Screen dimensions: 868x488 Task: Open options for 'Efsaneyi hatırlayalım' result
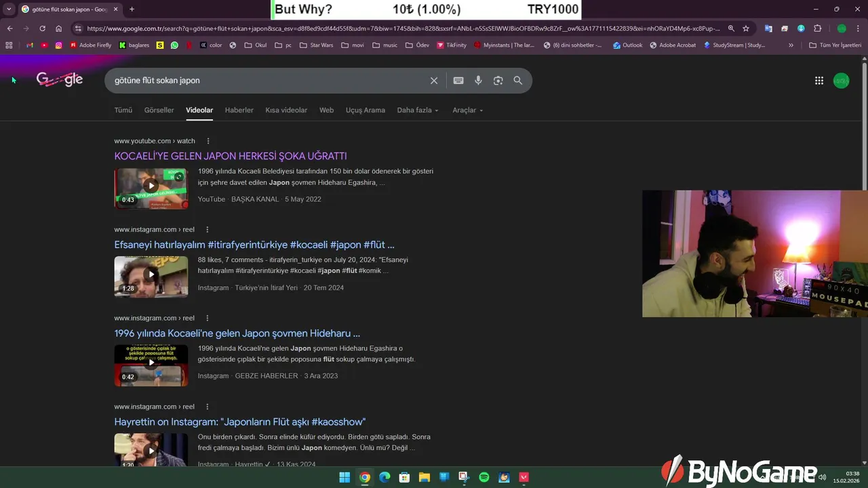click(x=208, y=230)
